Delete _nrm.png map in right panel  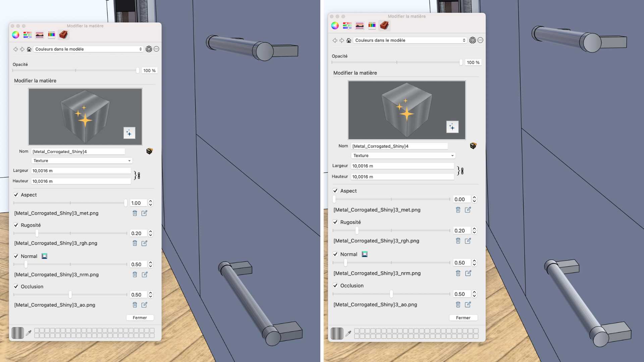(458, 273)
